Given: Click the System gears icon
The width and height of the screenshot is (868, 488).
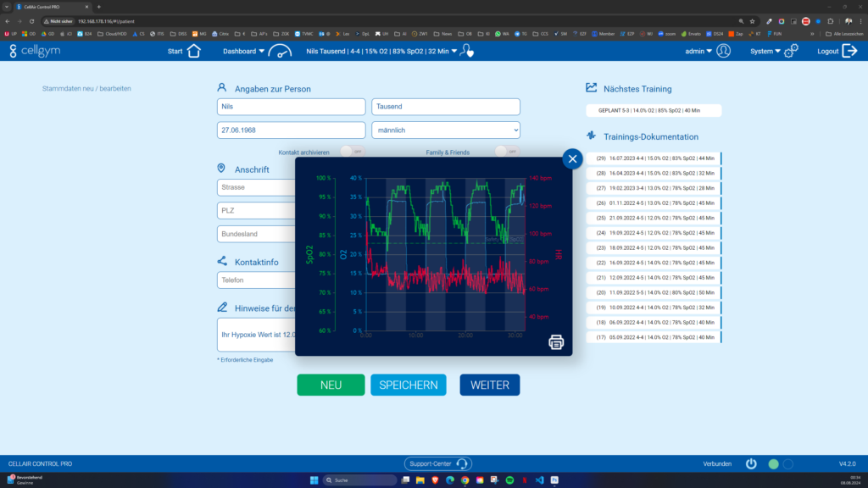Looking at the screenshot, I should tap(790, 51).
